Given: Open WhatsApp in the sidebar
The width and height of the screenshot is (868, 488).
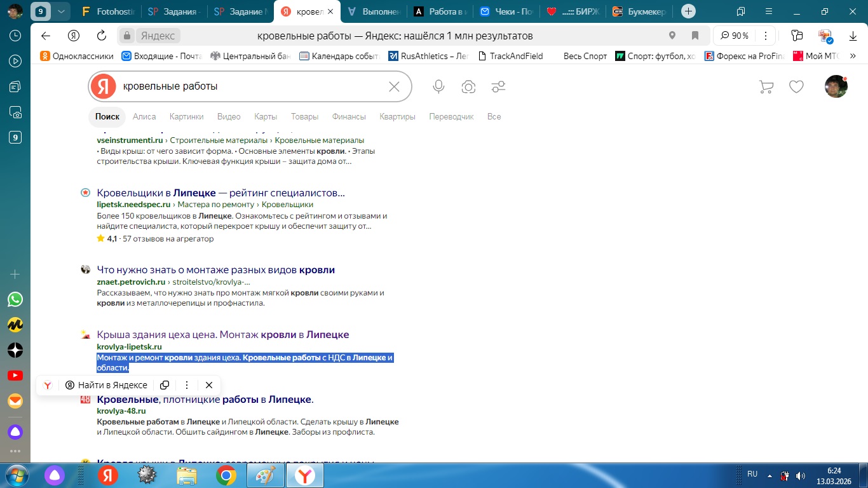Looking at the screenshot, I should coord(15,299).
